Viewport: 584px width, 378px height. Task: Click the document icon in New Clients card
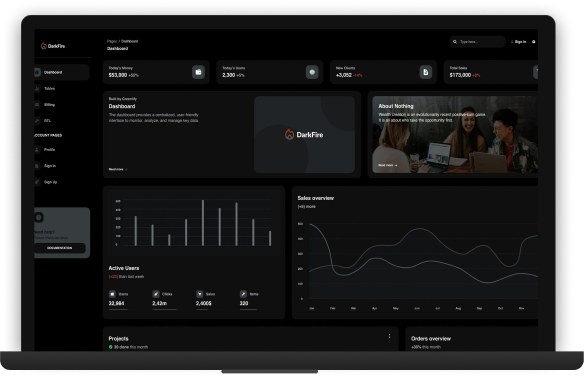click(426, 72)
